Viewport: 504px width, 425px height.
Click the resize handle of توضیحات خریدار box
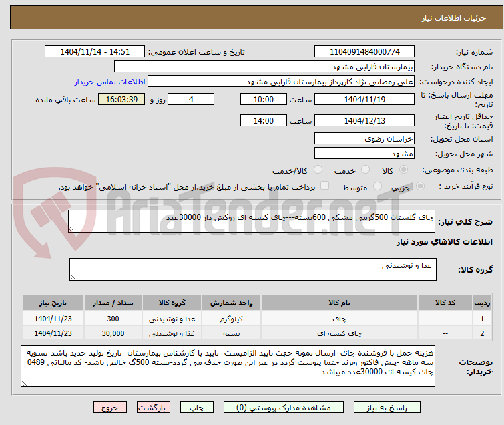(x=24, y=384)
